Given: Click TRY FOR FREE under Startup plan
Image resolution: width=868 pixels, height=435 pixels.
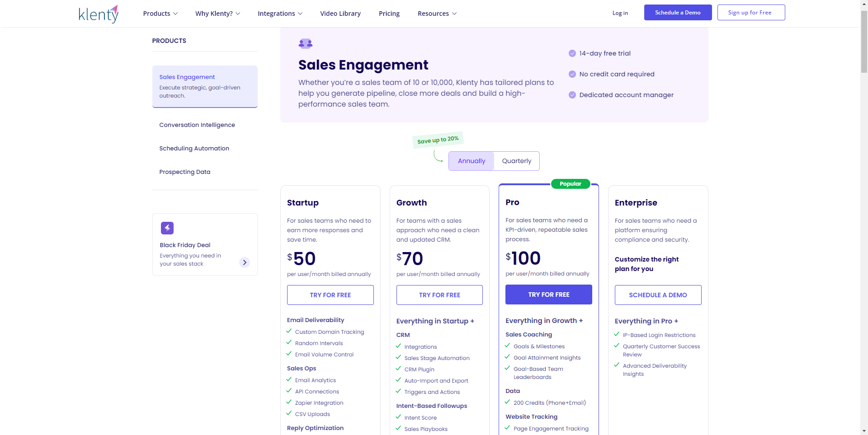Looking at the screenshot, I should point(330,295).
